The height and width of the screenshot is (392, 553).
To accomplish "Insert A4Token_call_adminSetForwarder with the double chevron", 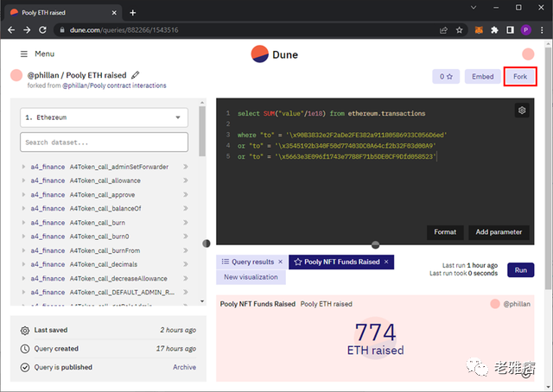I will coord(186,167).
